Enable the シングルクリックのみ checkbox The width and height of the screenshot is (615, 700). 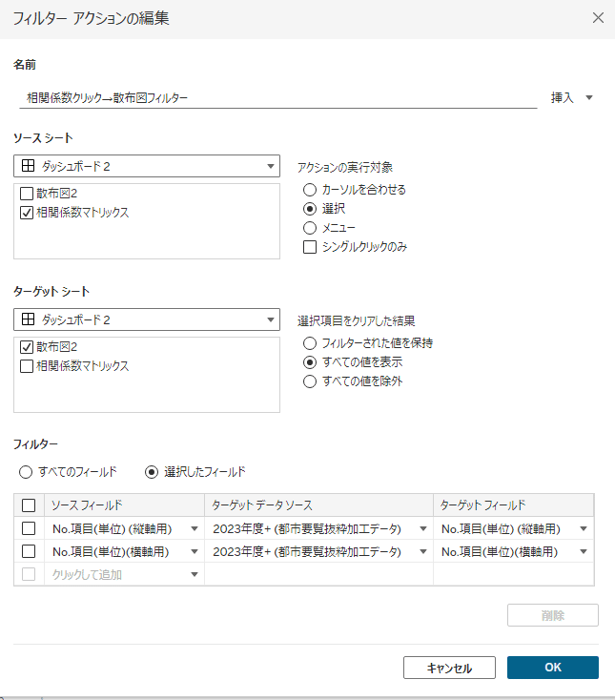point(310,247)
